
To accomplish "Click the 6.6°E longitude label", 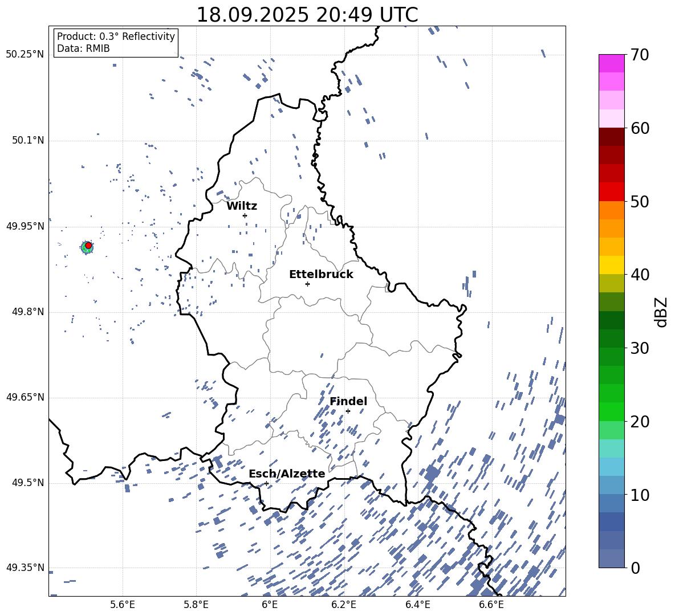I will [491, 605].
